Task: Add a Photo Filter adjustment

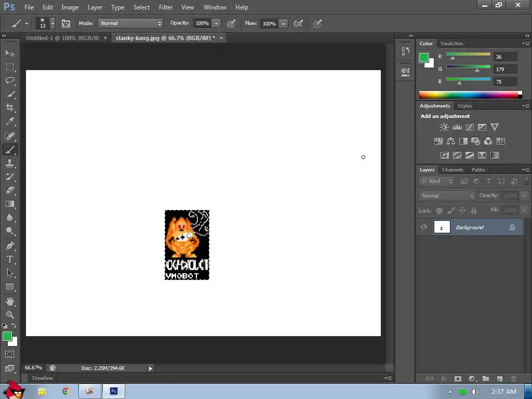Action: click(x=476, y=141)
